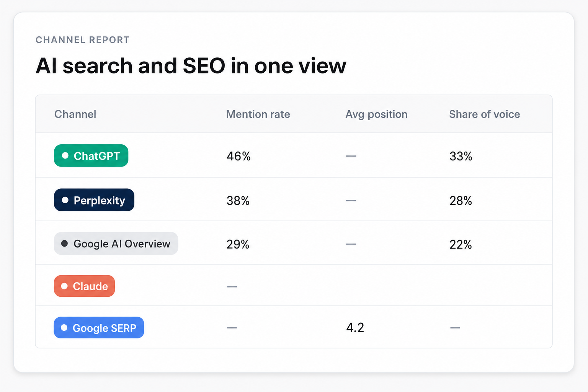
Task: Click the Perplexity channel badge
Action: (94, 200)
